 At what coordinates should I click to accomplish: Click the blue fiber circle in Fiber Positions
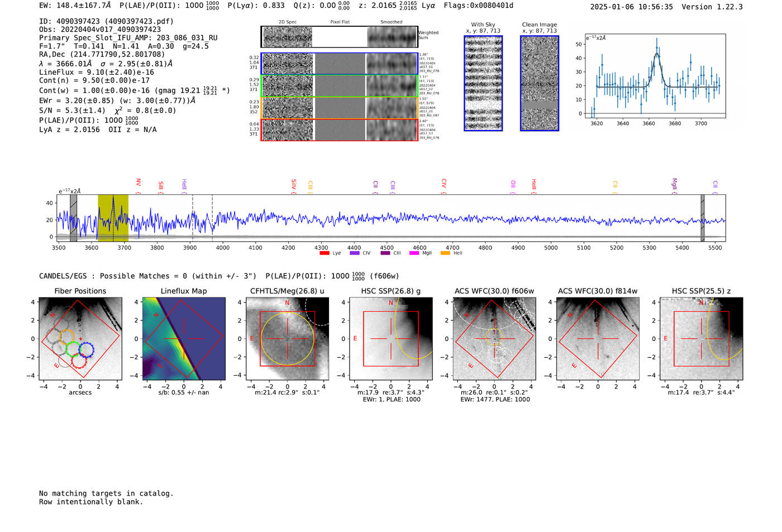click(x=86, y=350)
